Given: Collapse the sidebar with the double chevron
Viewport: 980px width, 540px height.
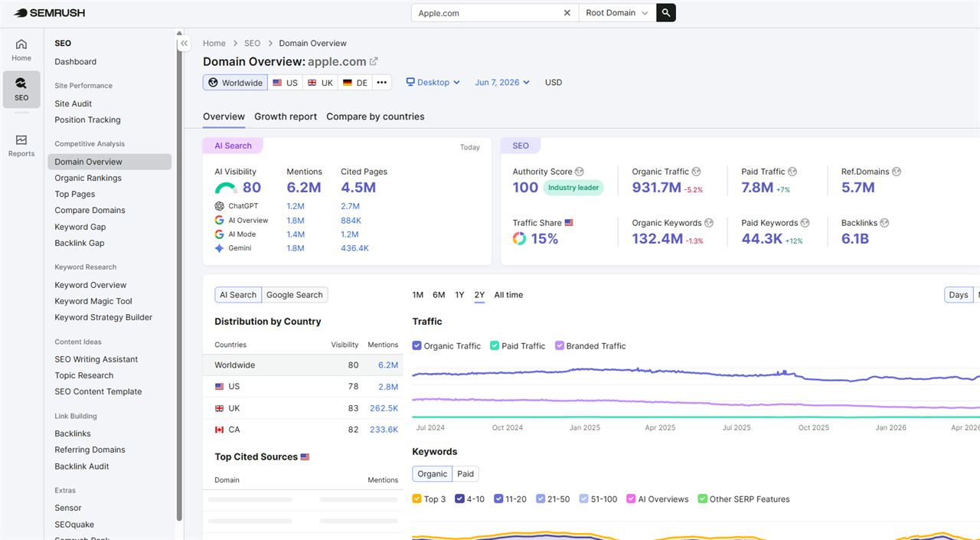Looking at the screenshot, I should click(184, 44).
